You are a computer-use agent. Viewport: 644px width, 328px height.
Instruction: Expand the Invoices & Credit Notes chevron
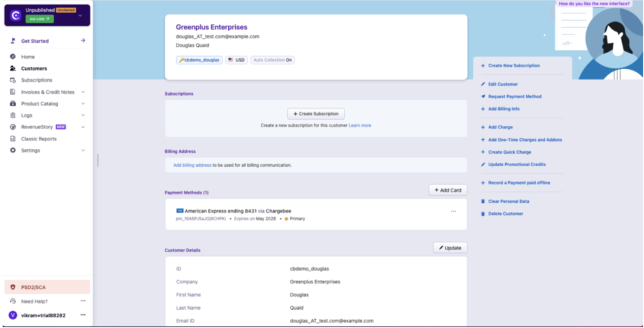click(83, 92)
